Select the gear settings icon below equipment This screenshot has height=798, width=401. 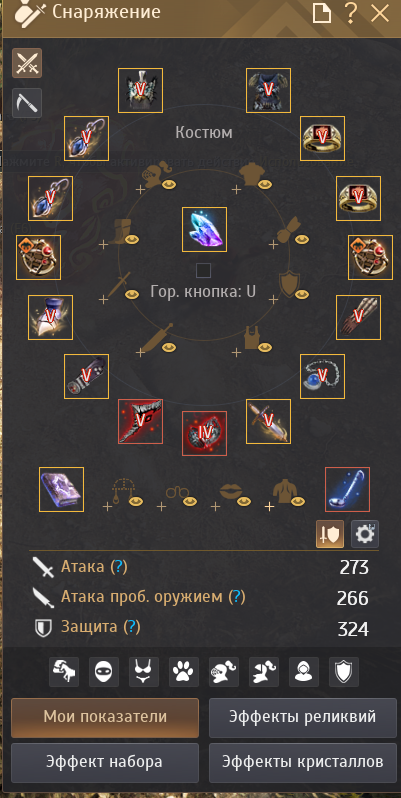(x=365, y=534)
